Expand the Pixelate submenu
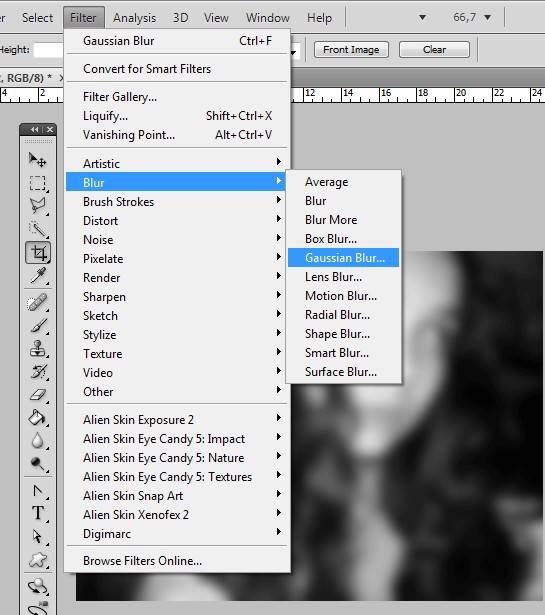Viewport: 545px width, 615px height. (177, 258)
